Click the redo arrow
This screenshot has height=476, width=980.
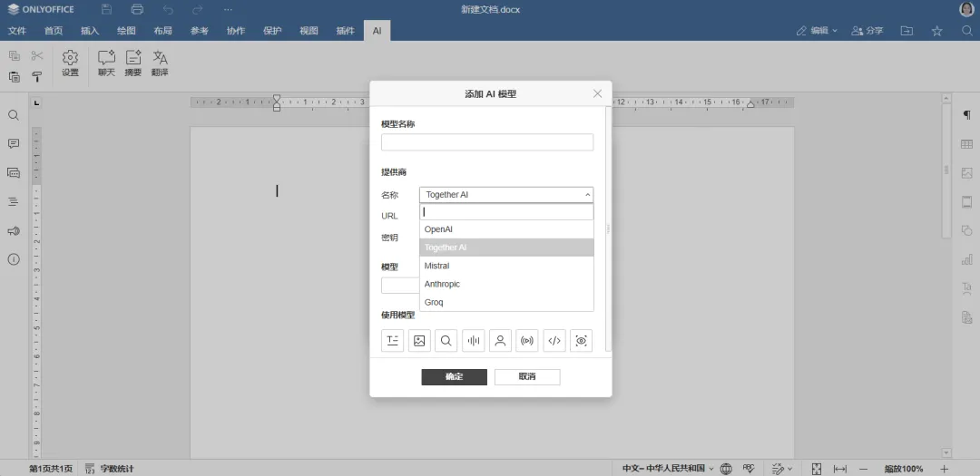198,9
